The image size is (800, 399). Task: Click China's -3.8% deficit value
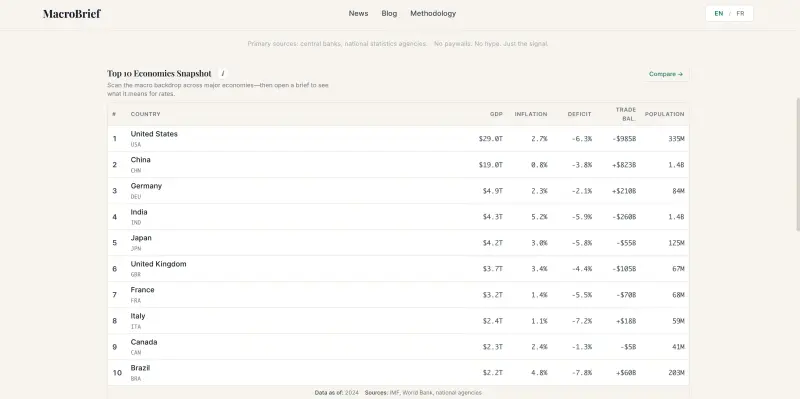click(582, 165)
